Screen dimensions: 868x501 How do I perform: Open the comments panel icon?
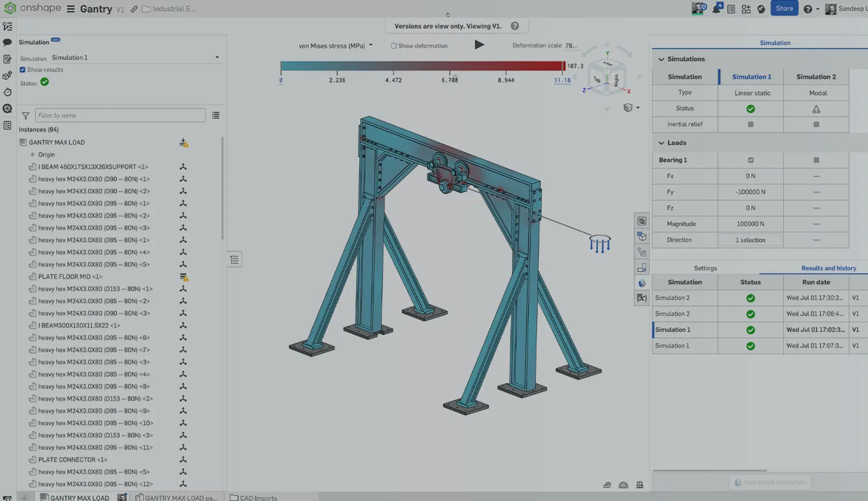point(8,42)
